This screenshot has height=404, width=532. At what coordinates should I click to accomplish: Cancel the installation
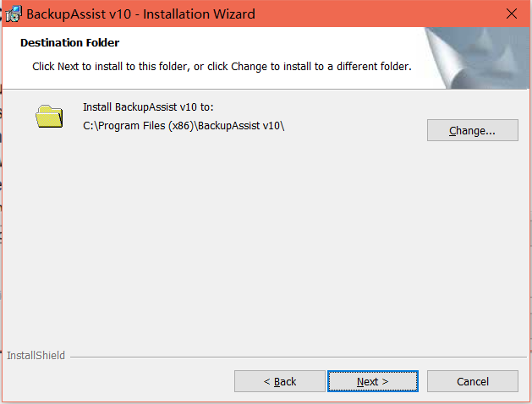[x=472, y=381]
